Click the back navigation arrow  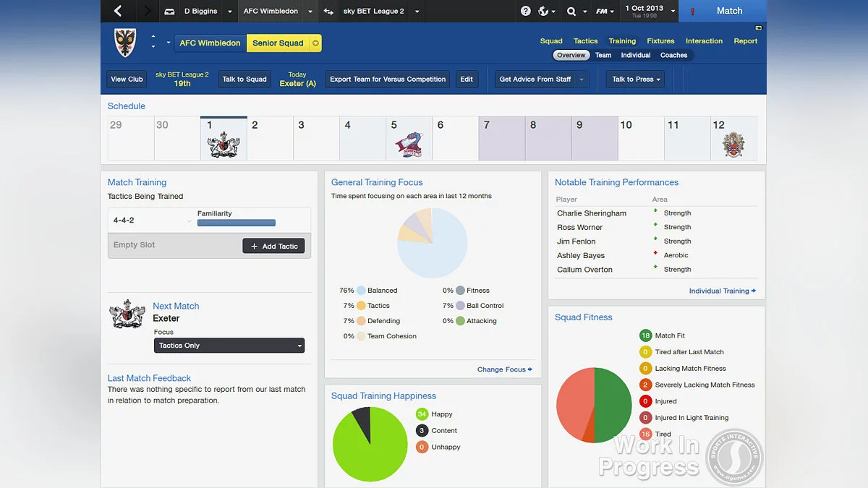click(118, 11)
